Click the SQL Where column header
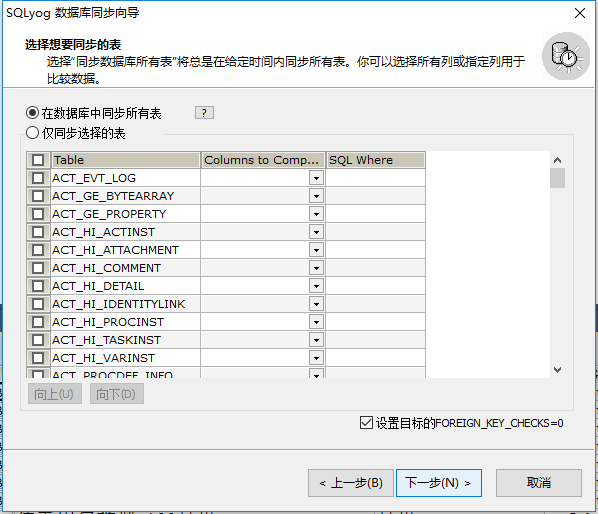The image size is (598, 514). 376,160
